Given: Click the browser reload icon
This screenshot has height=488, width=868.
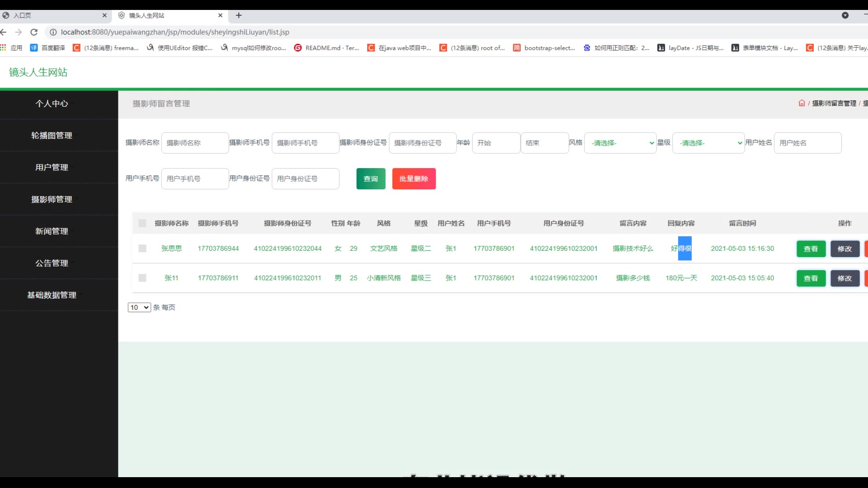Looking at the screenshot, I should [34, 32].
